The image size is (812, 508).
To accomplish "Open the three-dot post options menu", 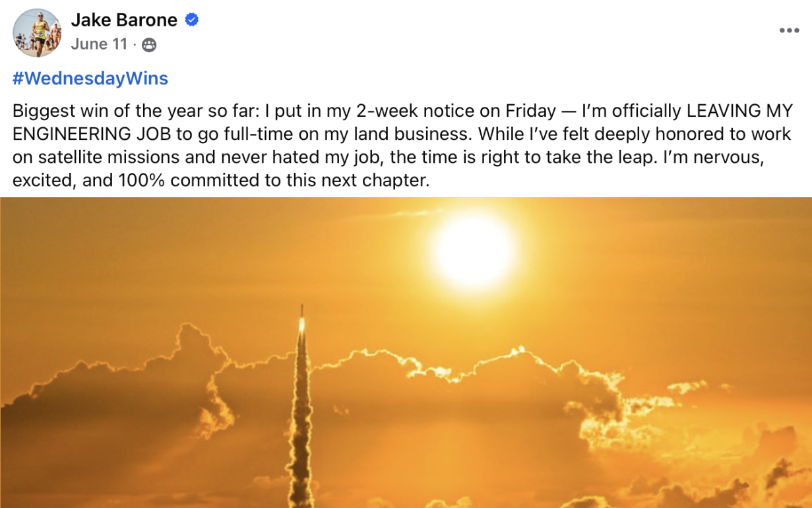I will (789, 30).
